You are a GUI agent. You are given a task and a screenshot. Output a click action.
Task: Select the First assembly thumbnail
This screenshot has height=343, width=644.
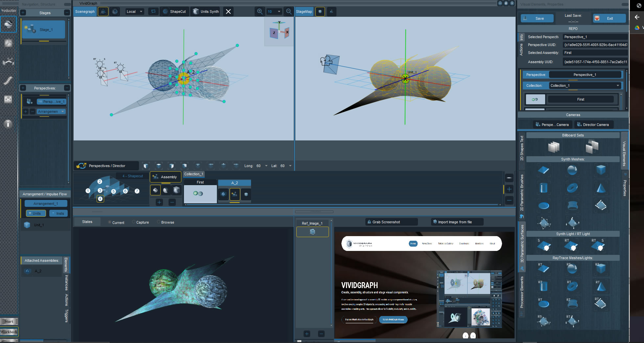pos(200,194)
